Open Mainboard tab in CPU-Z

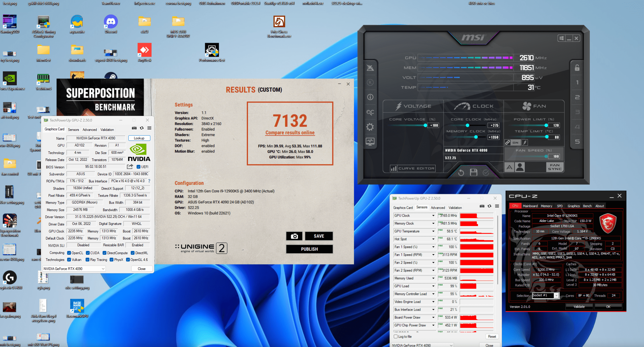click(530, 206)
